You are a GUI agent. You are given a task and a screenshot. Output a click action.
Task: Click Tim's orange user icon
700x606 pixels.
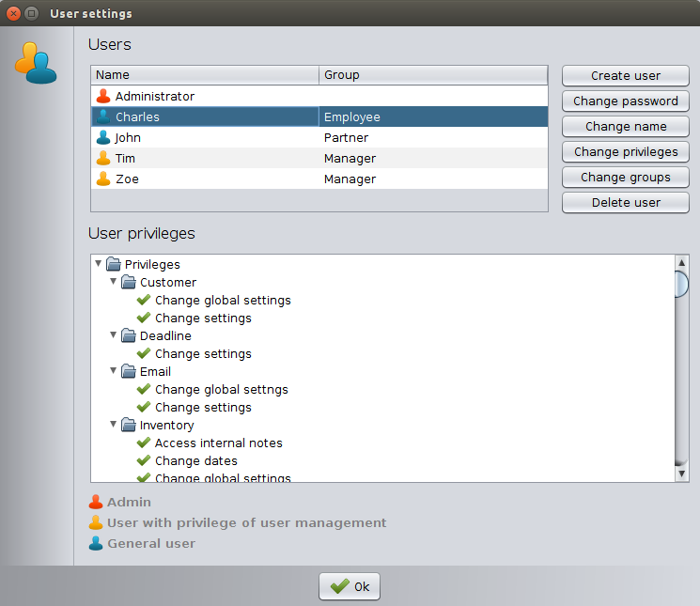click(x=103, y=158)
